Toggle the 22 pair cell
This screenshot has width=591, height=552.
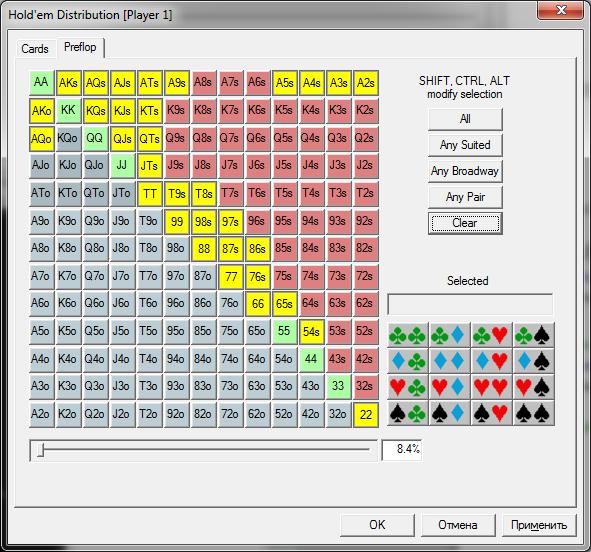[366, 414]
